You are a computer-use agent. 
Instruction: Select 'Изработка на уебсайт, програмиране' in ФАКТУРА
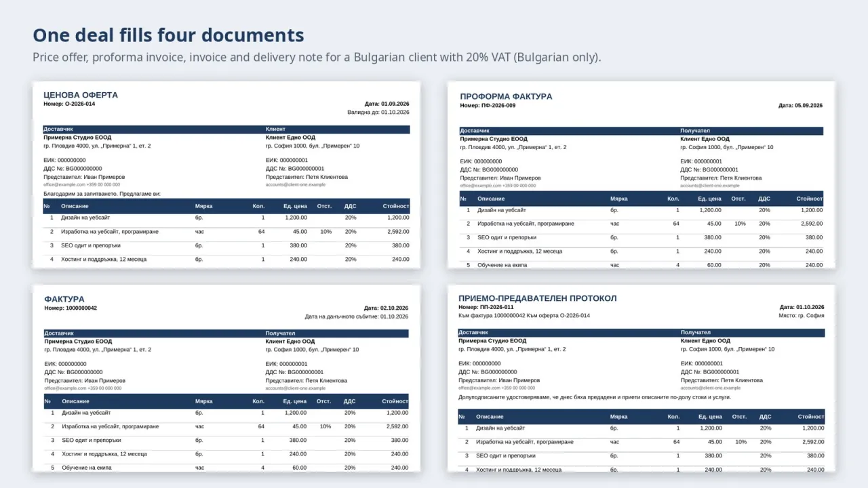[111, 426]
